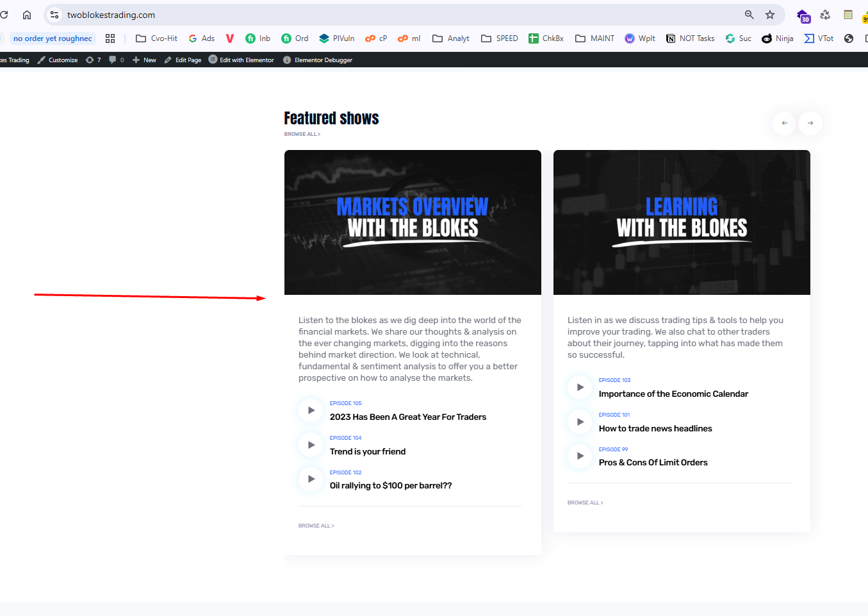The image size is (868, 616).
Task: Click the 'EPISODE 103' label
Action: pos(615,380)
